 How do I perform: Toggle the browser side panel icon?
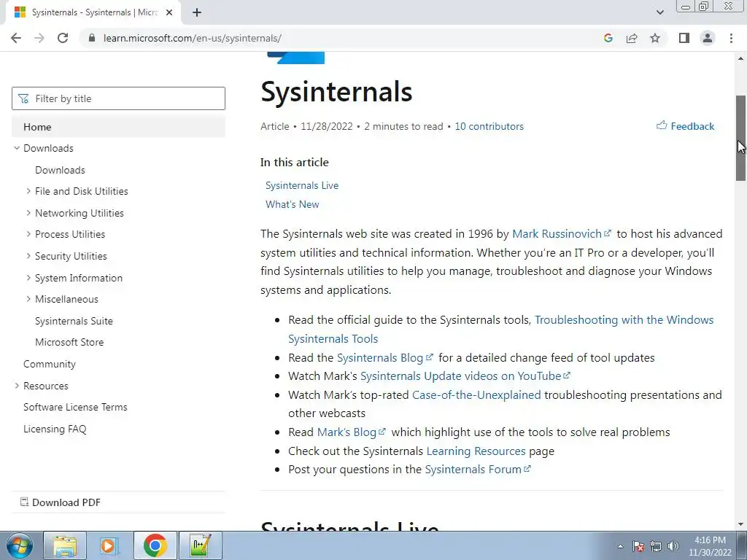tap(684, 38)
